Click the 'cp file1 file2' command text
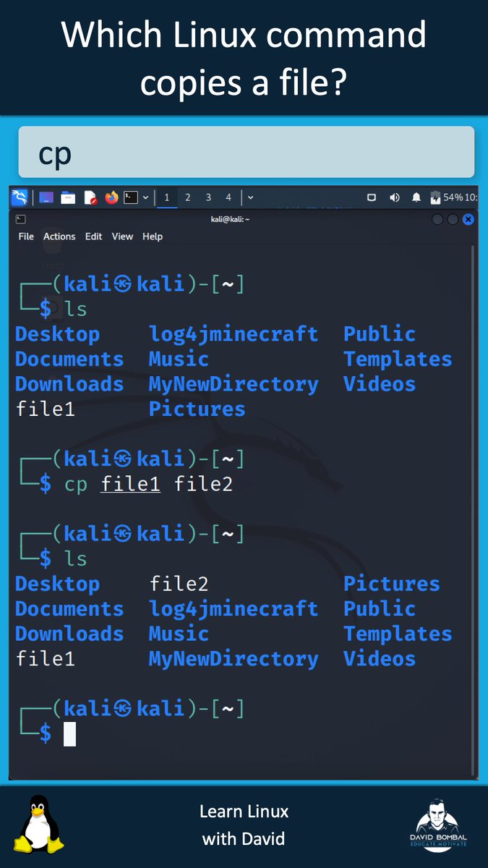The image size is (488, 868). tap(148, 484)
